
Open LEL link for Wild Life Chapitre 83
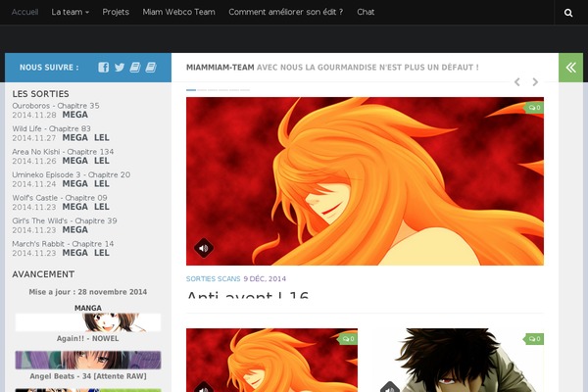coord(102,137)
